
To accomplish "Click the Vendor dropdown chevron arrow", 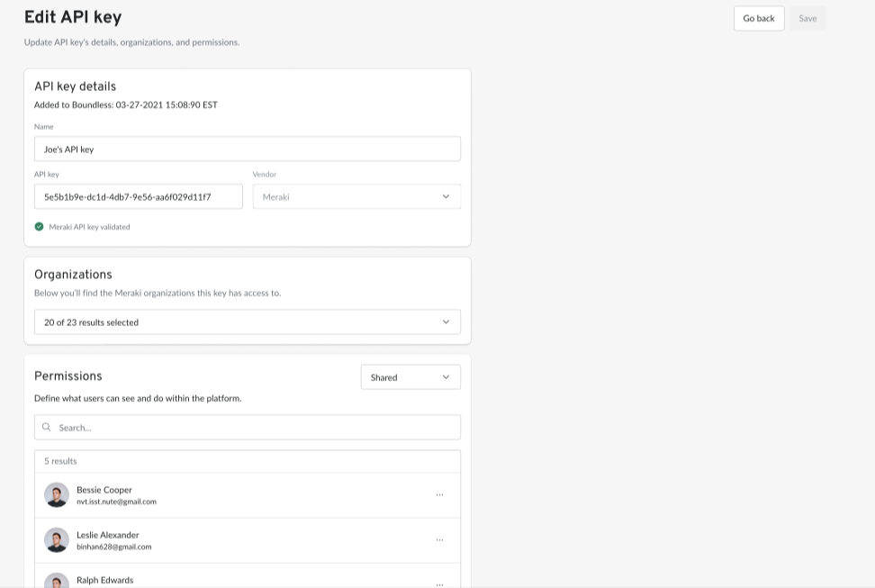I will click(446, 196).
